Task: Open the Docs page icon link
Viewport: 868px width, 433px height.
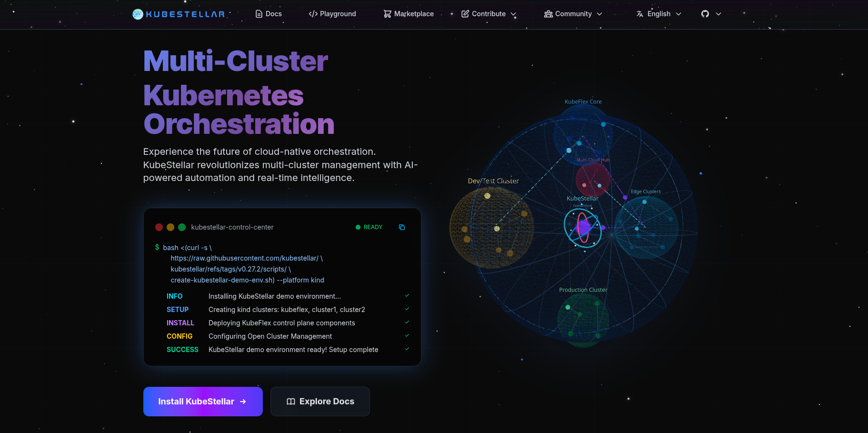Action: point(259,14)
